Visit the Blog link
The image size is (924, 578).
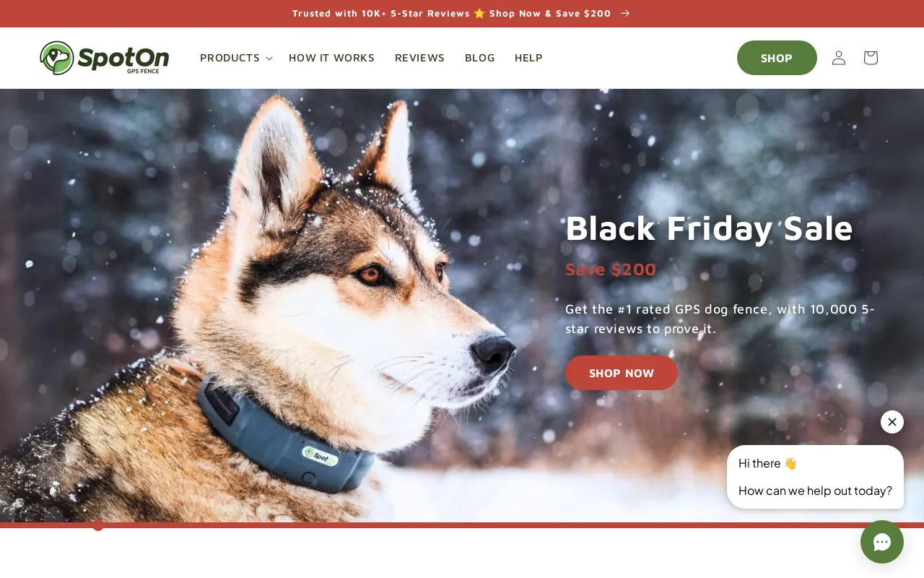pos(480,58)
